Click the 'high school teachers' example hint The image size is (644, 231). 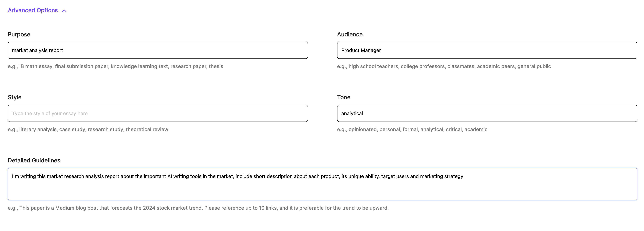coord(373,66)
